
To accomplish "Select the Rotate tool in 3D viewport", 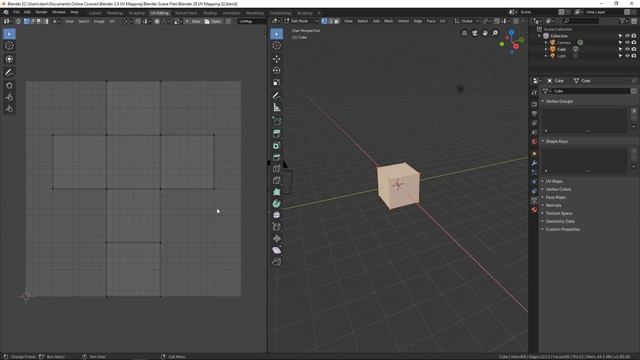I will [x=276, y=71].
